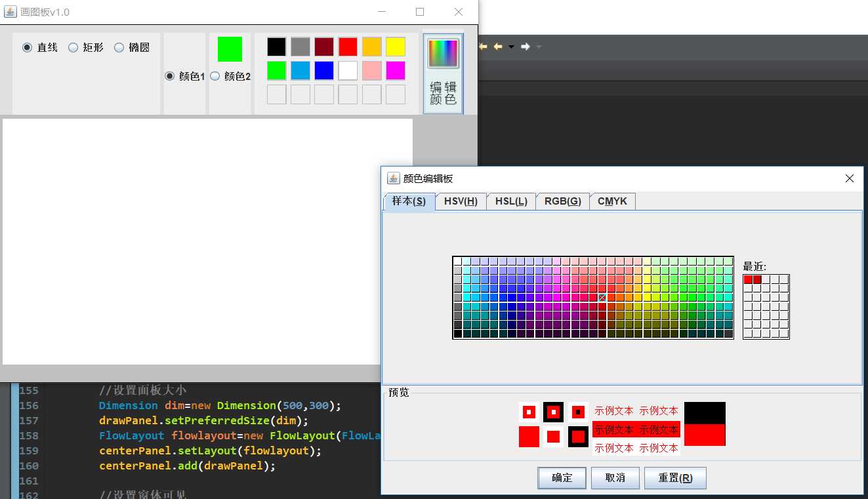Pick the gray palette swatch
Screen dimensions: 868x499
[x=300, y=47]
